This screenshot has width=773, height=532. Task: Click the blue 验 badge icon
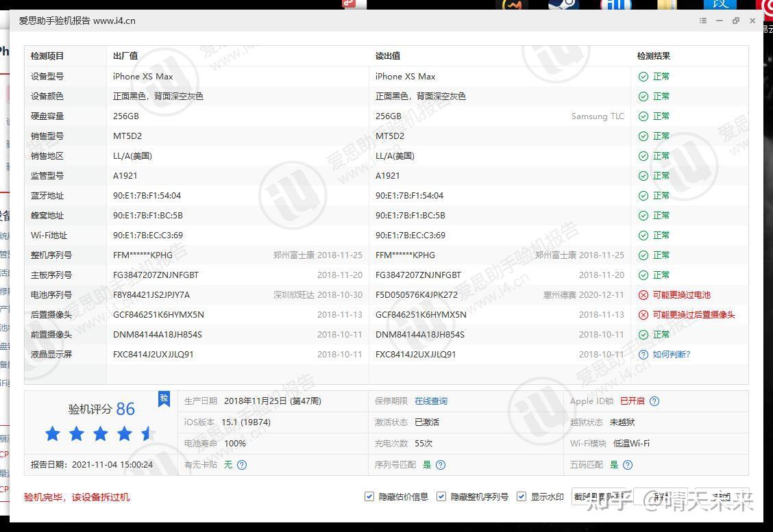point(164,398)
